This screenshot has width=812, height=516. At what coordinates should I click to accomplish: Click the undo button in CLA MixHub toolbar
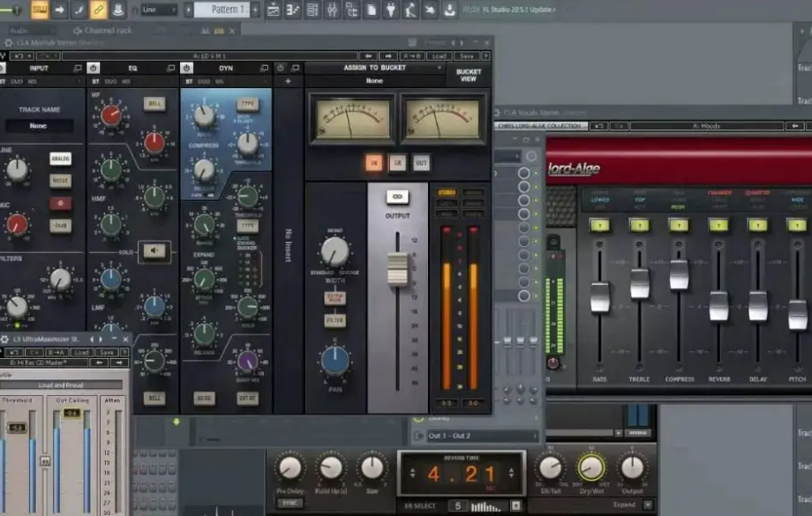[22, 56]
